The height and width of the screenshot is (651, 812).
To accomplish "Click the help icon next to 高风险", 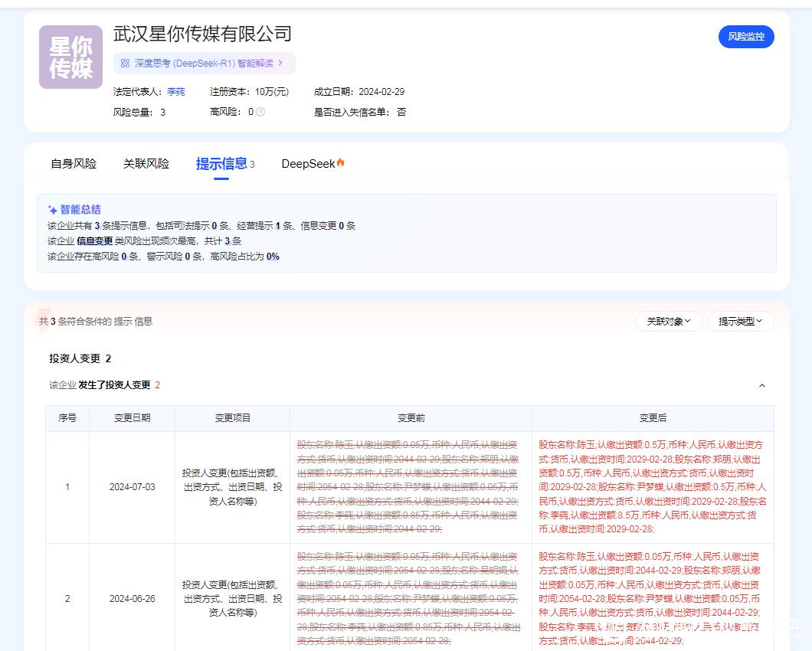I will [260, 112].
